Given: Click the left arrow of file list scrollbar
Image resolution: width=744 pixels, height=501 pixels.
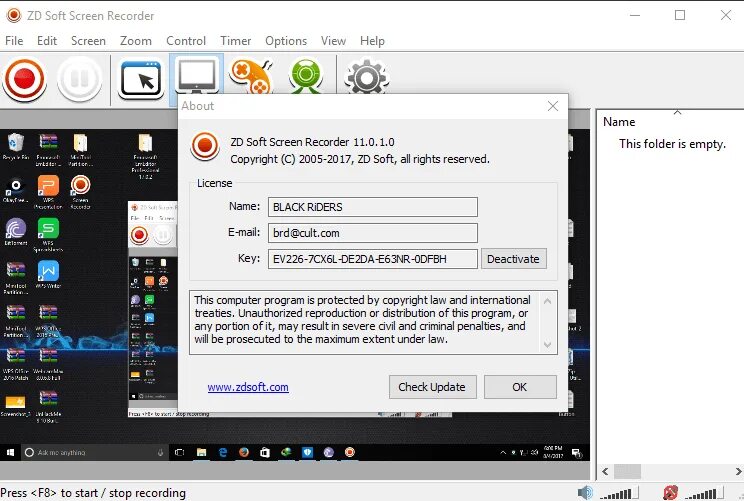Looking at the screenshot, I should pyautogui.click(x=605, y=472).
